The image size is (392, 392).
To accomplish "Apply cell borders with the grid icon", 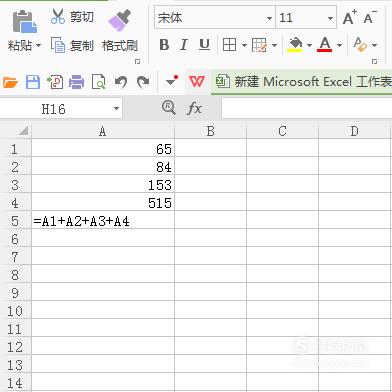I will (x=229, y=45).
